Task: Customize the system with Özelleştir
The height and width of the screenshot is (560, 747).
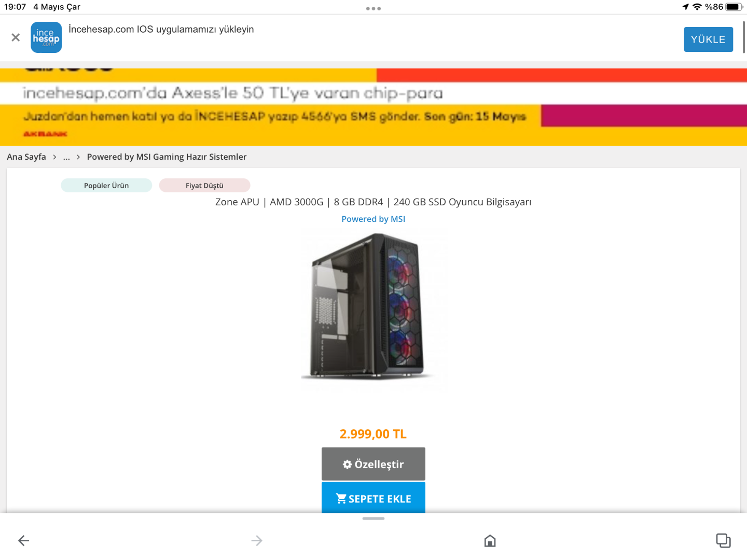Action: pos(374,464)
